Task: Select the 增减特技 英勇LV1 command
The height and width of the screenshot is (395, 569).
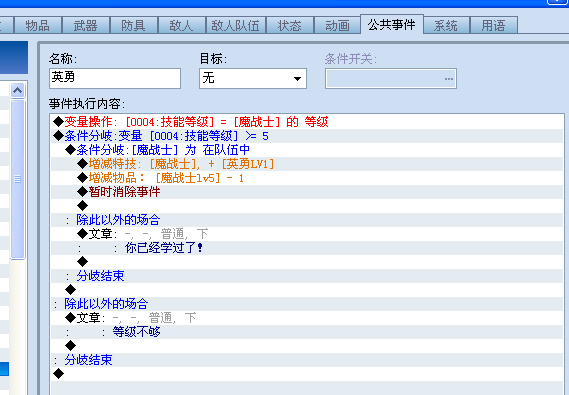Action: tap(307, 164)
